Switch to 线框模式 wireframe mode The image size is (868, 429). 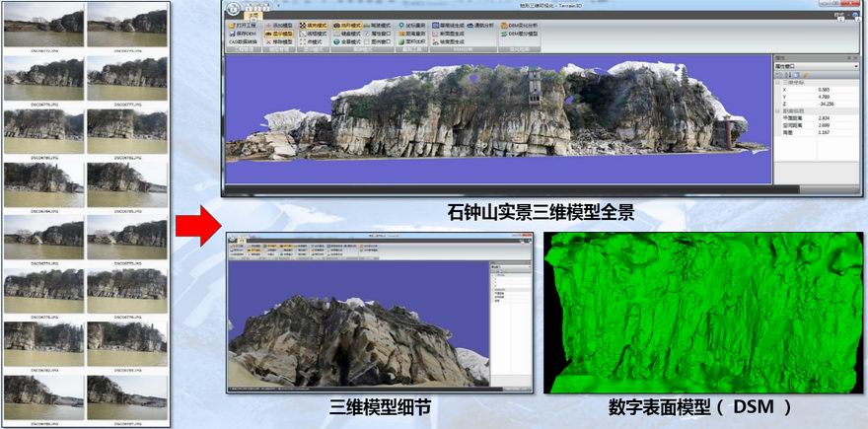pos(314,34)
